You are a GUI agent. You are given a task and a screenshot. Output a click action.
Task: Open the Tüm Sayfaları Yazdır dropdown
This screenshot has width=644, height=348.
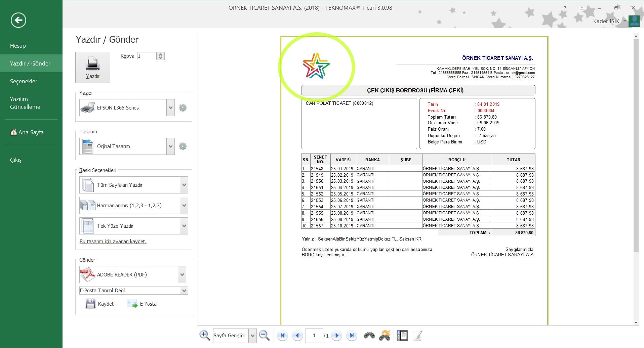click(184, 185)
